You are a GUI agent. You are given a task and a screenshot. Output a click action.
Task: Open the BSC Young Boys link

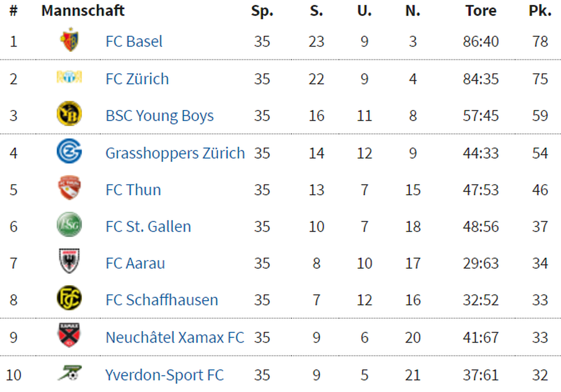(159, 116)
